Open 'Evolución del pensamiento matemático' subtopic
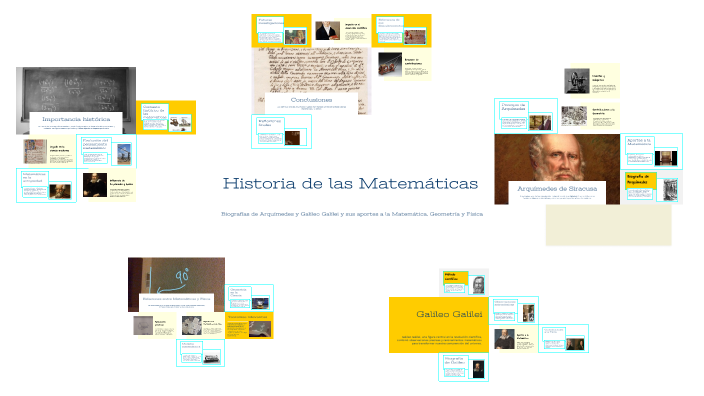 click(x=106, y=152)
